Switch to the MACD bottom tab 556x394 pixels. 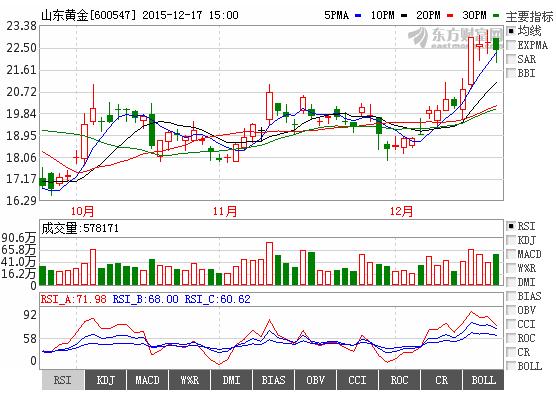point(147,380)
